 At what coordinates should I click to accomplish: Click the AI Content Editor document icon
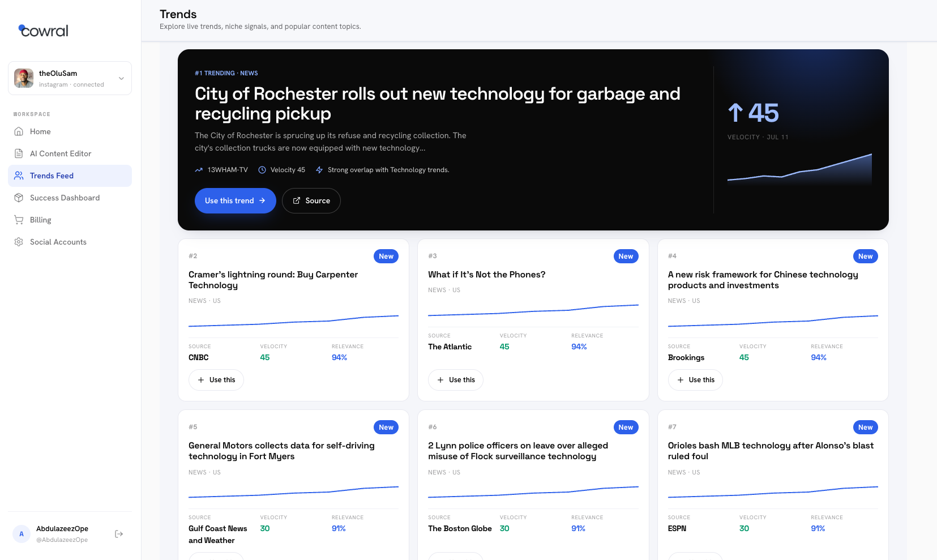click(19, 153)
